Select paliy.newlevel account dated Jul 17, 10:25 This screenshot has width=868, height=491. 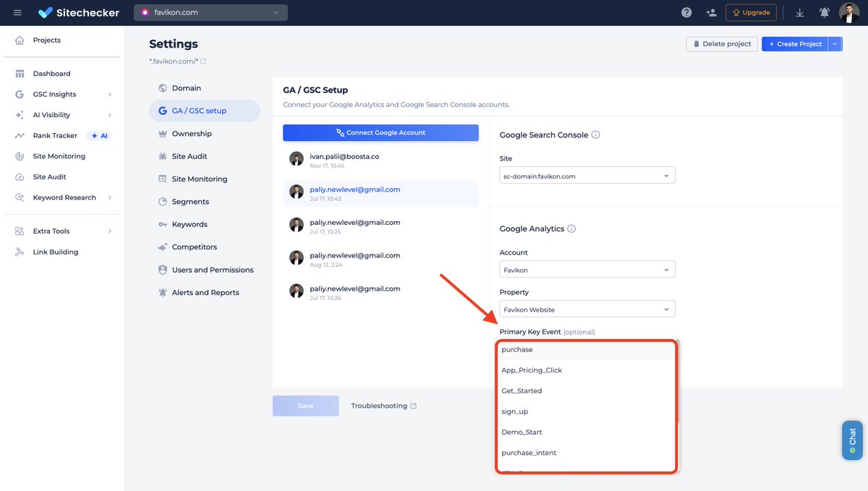(380, 226)
